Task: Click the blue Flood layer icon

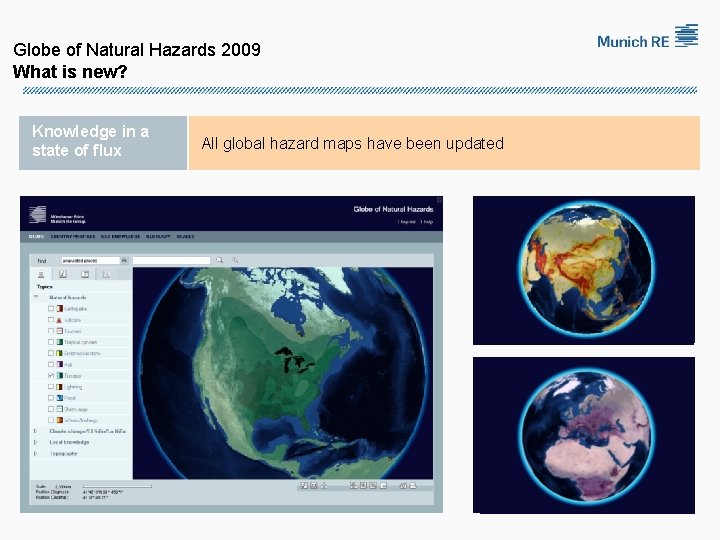Action: pos(60,398)
